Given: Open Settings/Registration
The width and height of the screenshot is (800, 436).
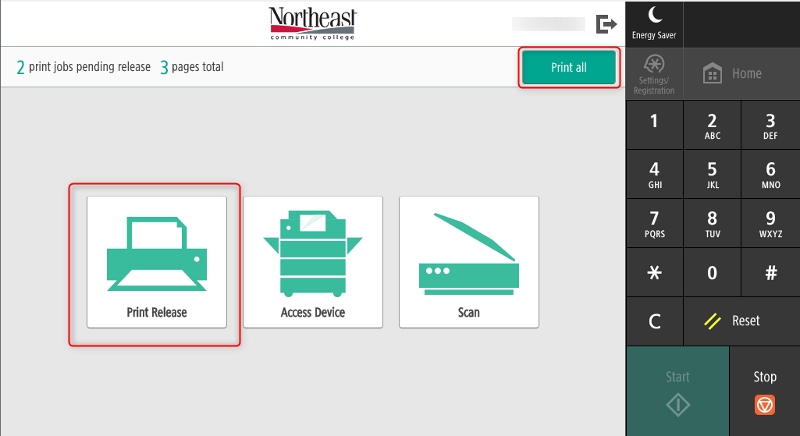Looking at the screenshot, I should 655,74.
